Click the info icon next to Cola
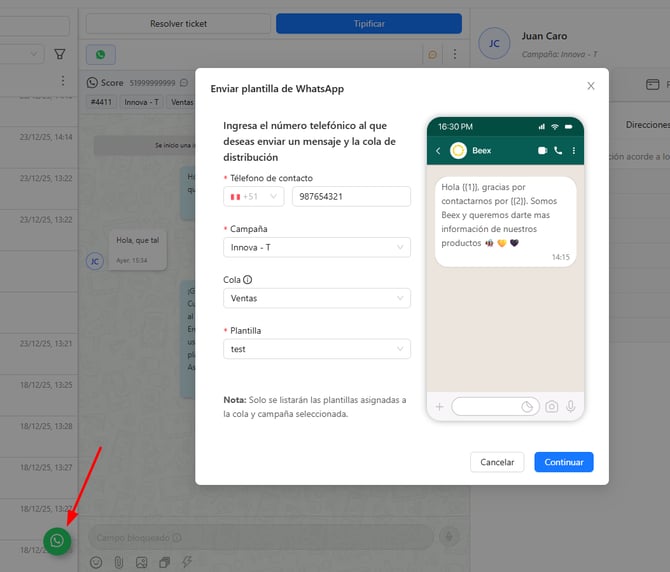 pyautogui.click(x=248, y=280)
